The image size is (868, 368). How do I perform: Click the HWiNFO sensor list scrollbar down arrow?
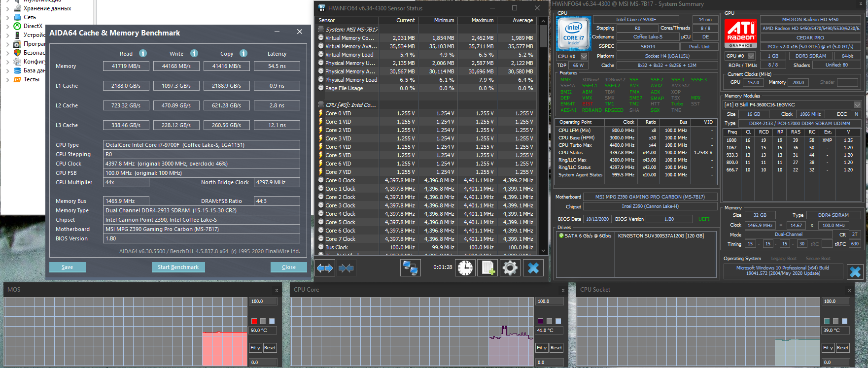(543, 251)
